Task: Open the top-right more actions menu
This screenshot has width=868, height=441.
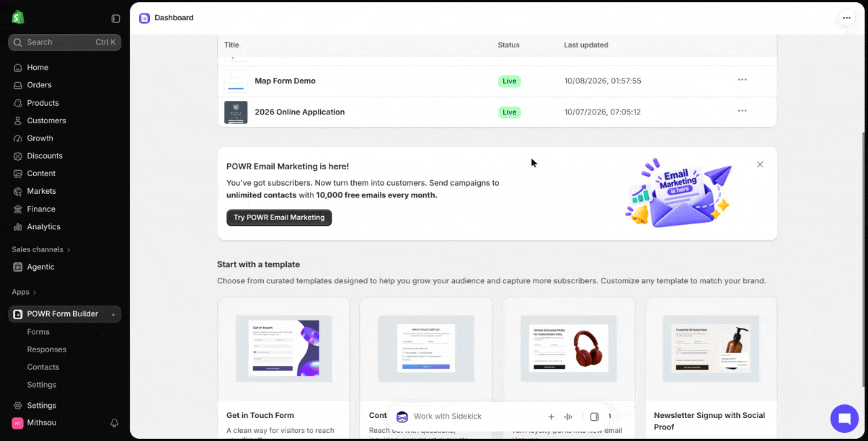Action: 846,18
